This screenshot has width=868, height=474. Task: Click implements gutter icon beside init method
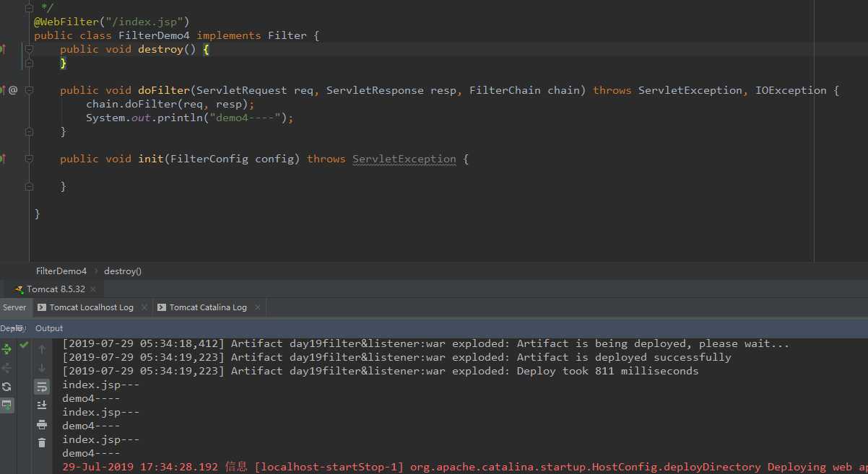(3, 159)
